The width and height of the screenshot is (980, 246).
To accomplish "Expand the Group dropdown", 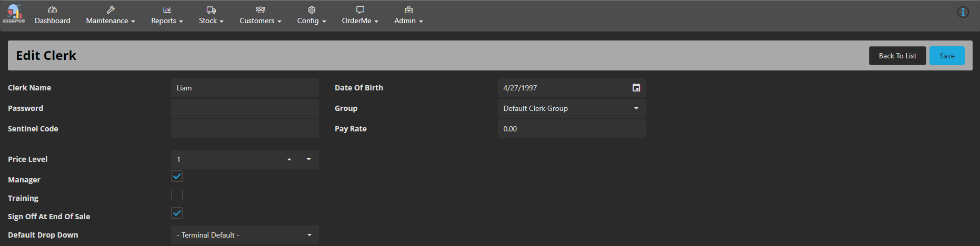I will [x=636, y=108].
